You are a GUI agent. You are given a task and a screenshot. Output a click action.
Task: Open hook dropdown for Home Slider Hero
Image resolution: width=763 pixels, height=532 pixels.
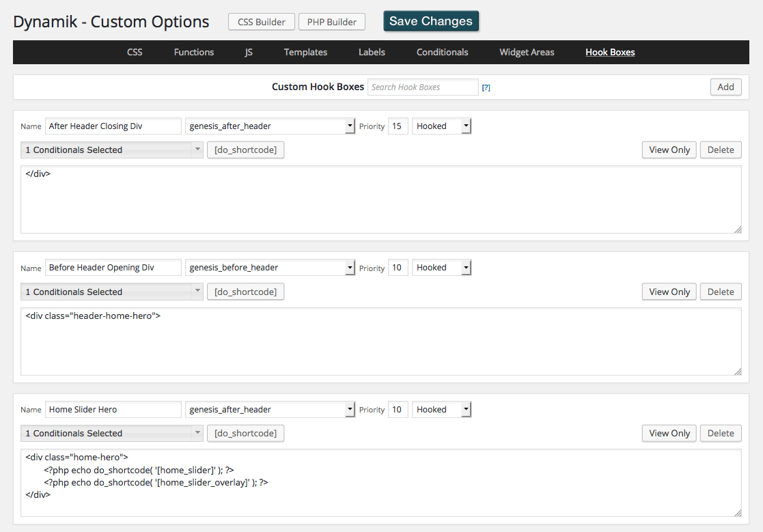pos(270,410)
